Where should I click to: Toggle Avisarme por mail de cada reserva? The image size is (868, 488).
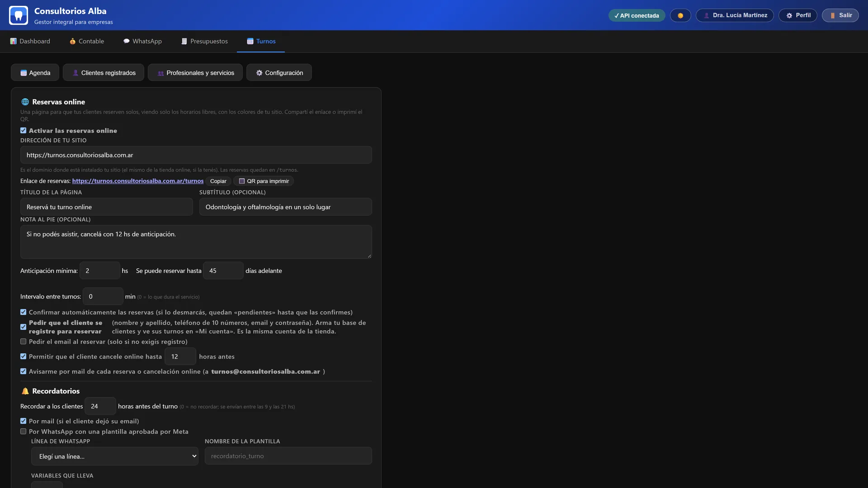tap(24, 371)
